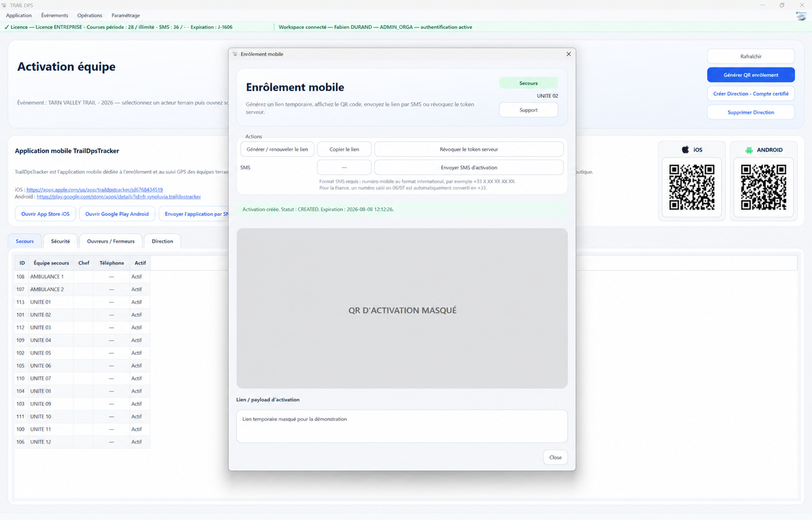Screen dimensions: 812x520
Task: Close the Enrôlement mobile dialog with X
Action: [568, 54]
